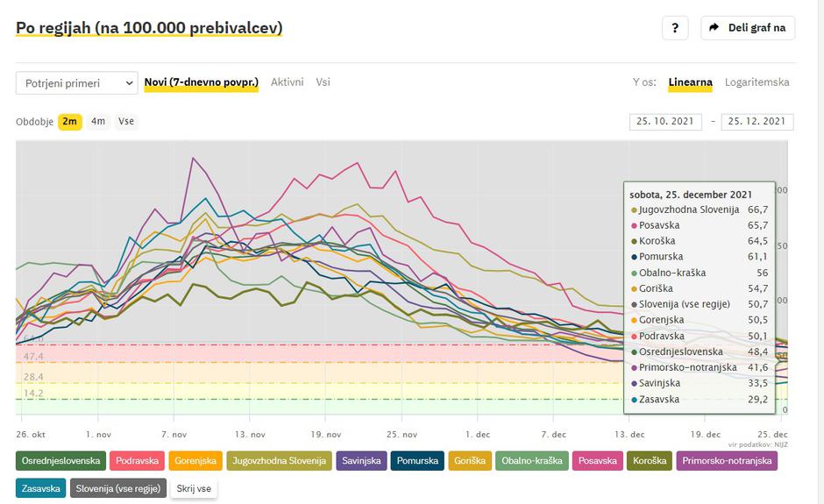Screen dimensions: 824x504
Task: Toggle the Podravska region series
Action: (137, 461)
